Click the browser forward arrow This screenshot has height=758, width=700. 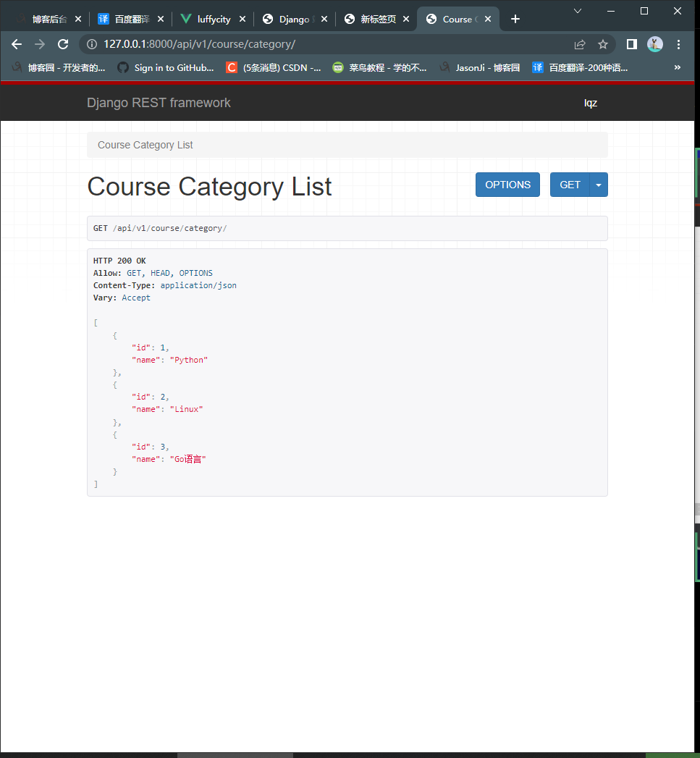40,44
